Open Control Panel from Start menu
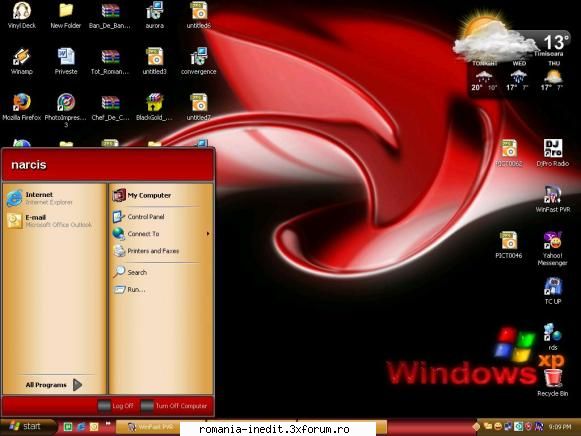The image size is (581, 436). click(x=161, y=217)
